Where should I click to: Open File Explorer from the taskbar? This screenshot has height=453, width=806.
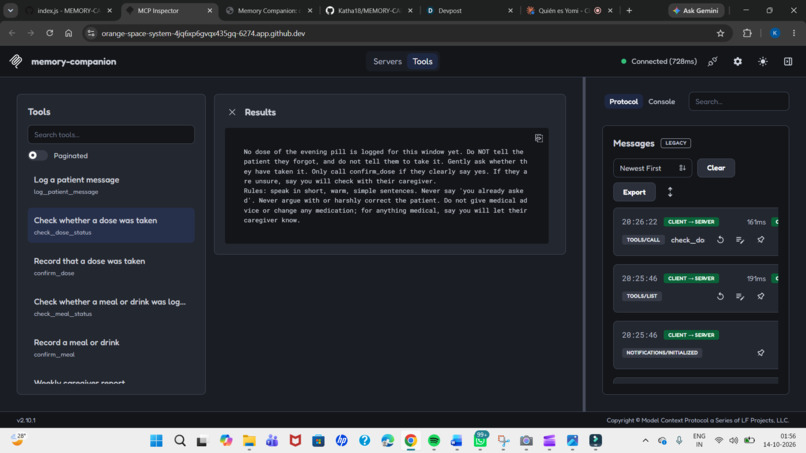pos(249,441)
